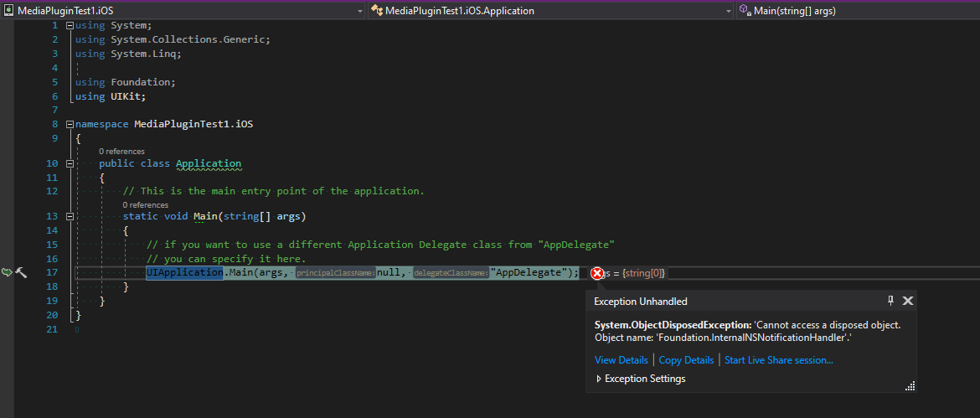Click the method icon beside Main(string[] args)
The width and height of the screenshot is (980, 418).
745,11
